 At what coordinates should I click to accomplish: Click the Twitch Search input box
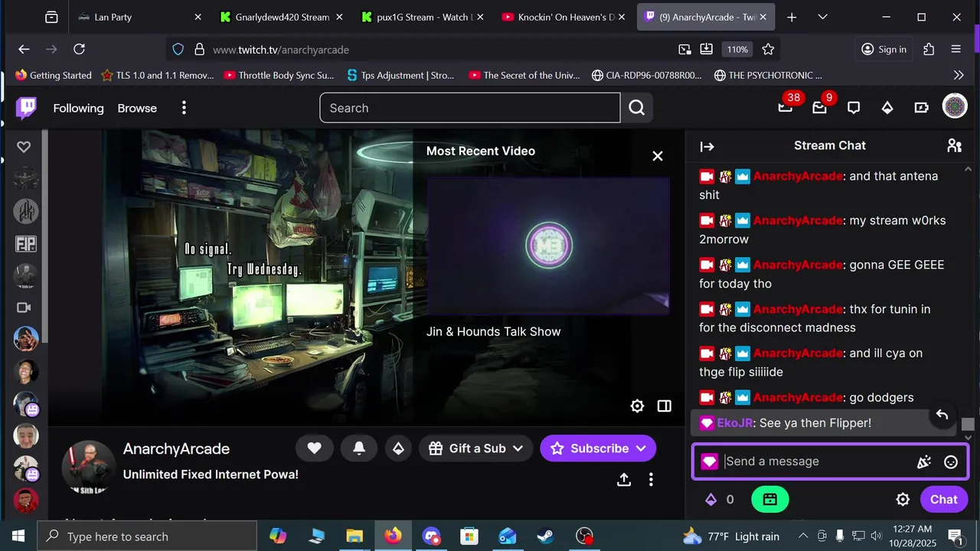[x=470, y=108]
